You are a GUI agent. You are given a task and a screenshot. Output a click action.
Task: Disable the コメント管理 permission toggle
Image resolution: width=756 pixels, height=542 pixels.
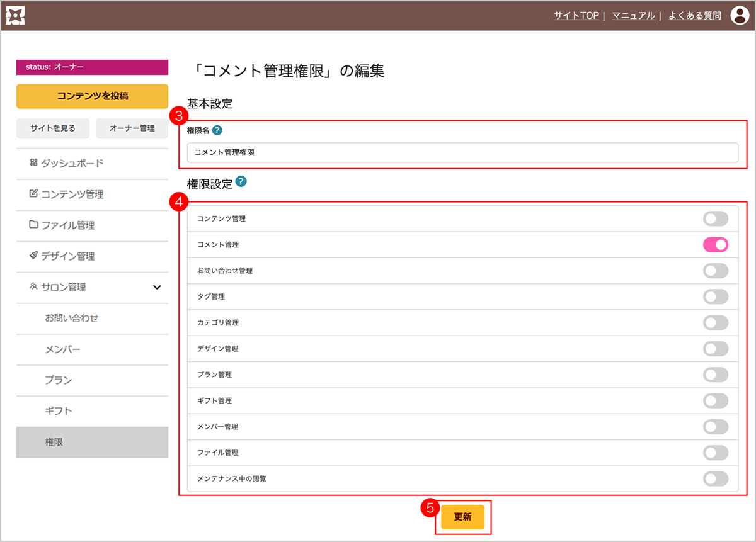(715, 244)
